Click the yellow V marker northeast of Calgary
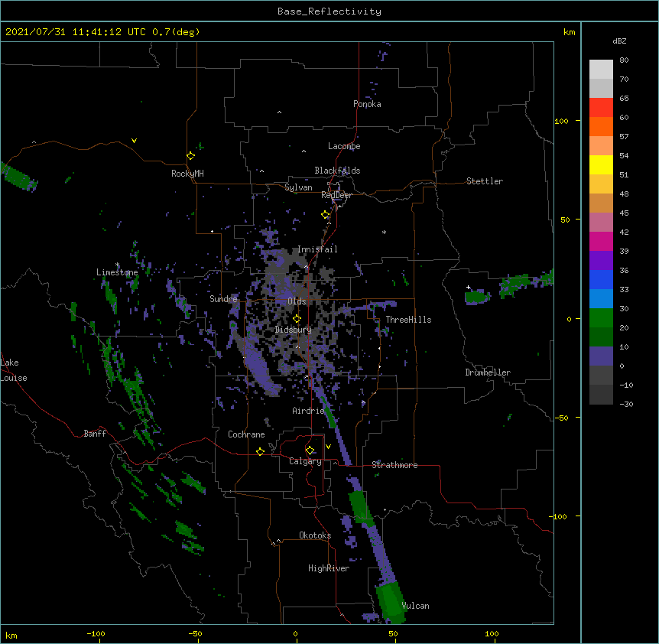Viewport: 659px width, 644px height. pos(328,447)
